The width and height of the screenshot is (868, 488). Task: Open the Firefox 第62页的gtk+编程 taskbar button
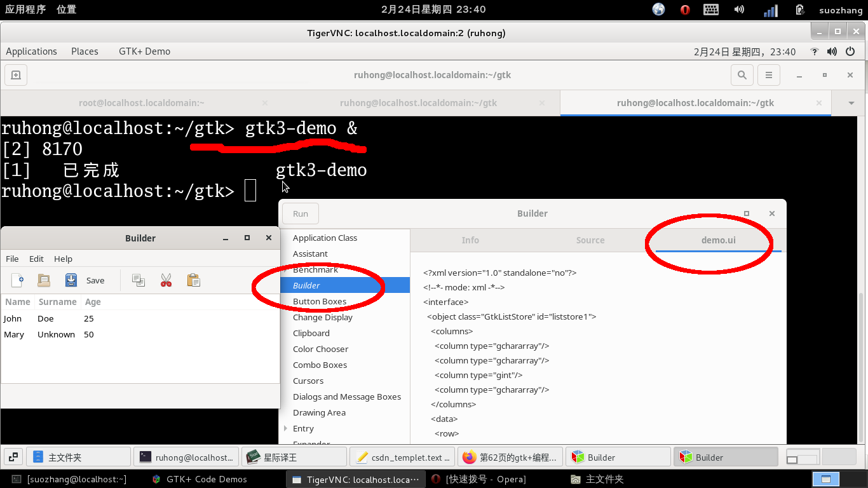coord(510,457)
